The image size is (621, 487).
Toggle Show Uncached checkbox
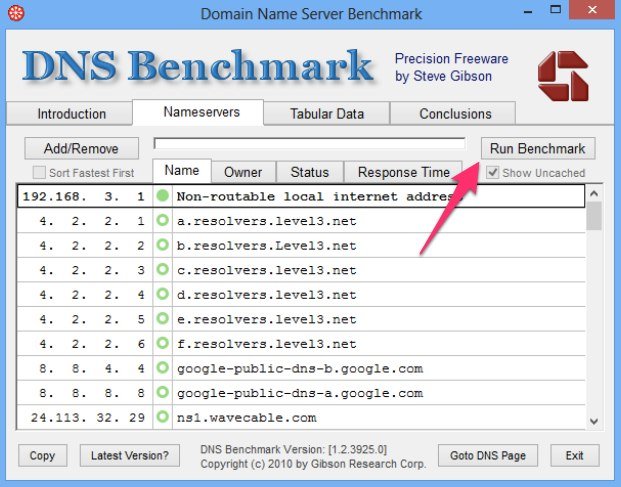click(492, 172)
